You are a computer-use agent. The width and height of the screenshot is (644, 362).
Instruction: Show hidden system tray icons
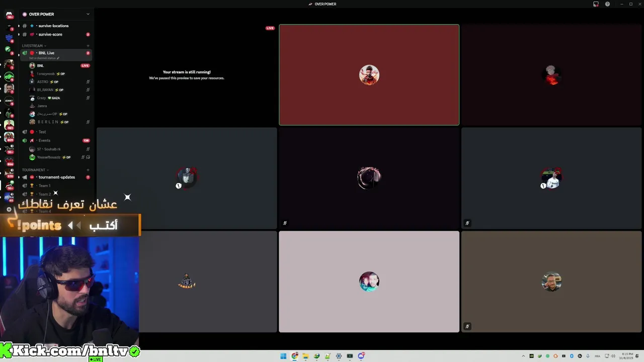point(523,356)
